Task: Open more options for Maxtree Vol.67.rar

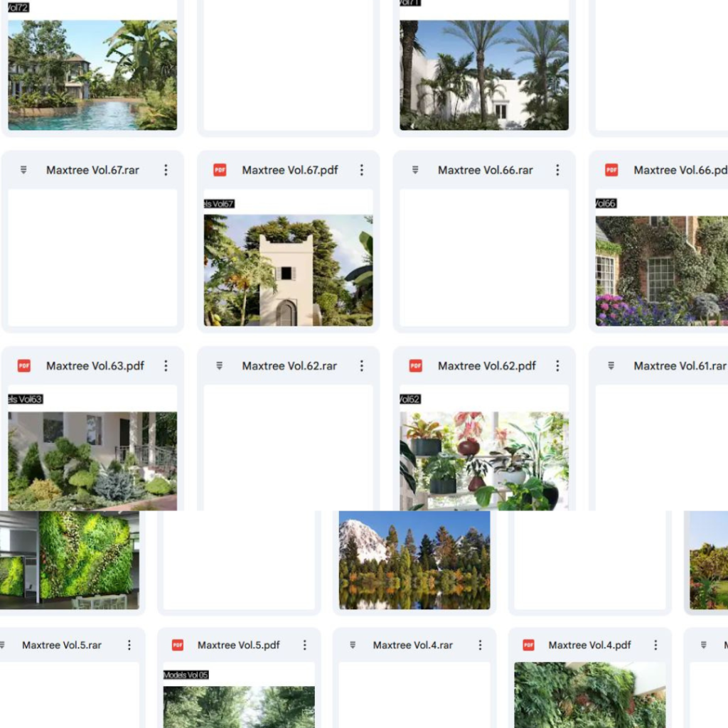Action: 166,170
